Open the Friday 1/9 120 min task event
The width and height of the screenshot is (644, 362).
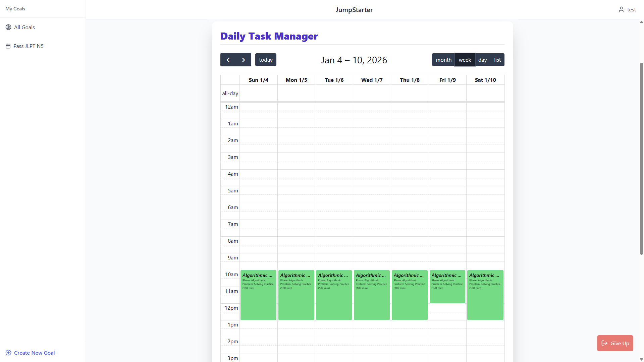[x=447, y=287]
